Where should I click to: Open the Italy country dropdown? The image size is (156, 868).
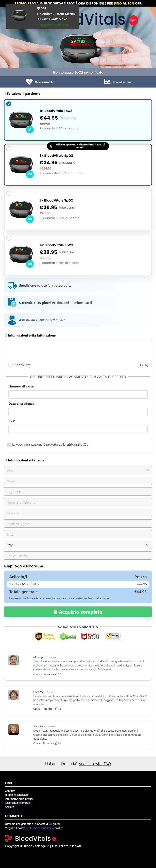[x=78, y=545]
